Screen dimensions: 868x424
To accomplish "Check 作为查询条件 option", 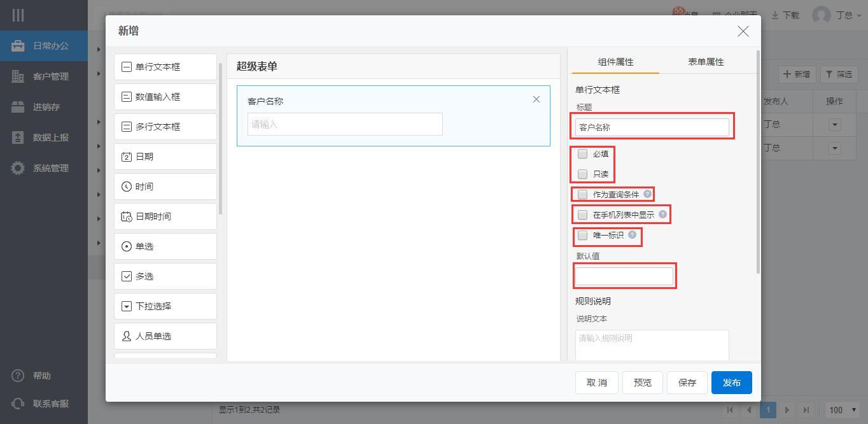I will tap(583, 194).
